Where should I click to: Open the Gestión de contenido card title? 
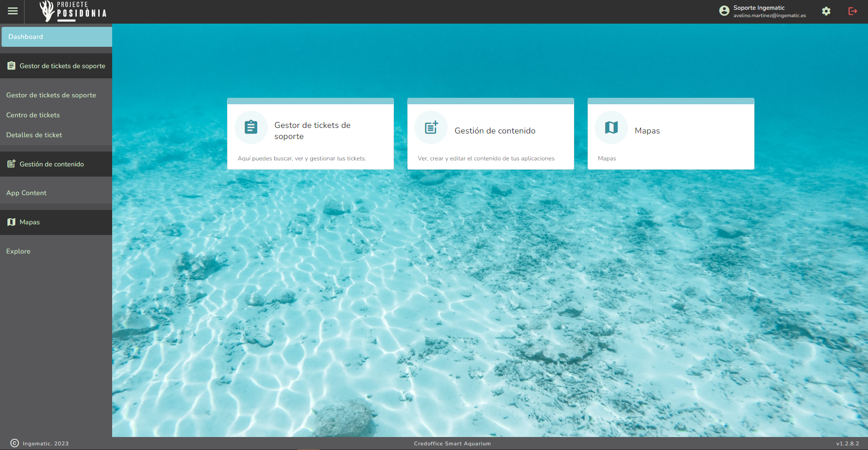coord(494,131)
